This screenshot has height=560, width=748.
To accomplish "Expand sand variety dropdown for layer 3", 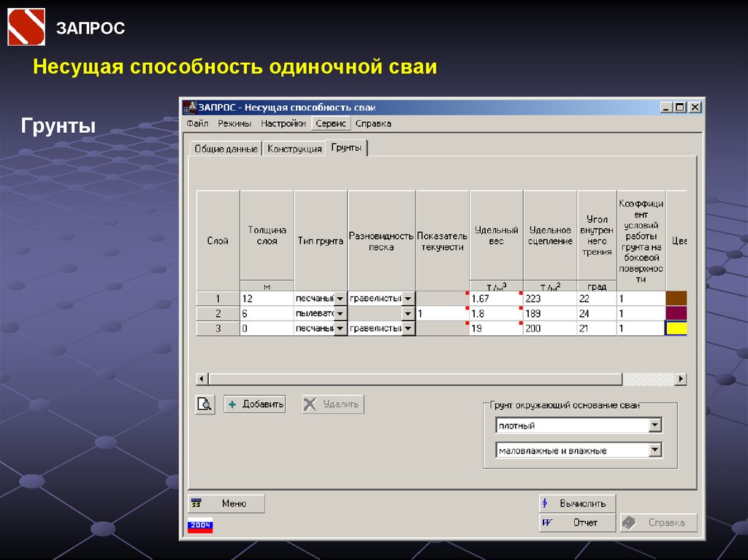I will (408, 329).
